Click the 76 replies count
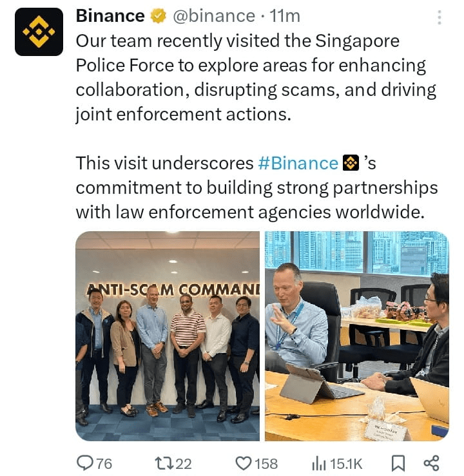 coord(104,464)
